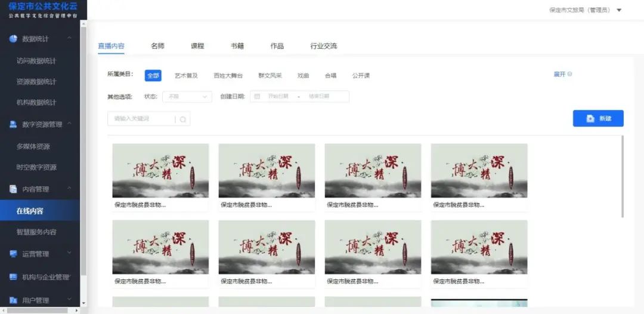The height and width of the screenshot is (314, 644).
Task: Open the 状态 dropdown
Action: 187,96
